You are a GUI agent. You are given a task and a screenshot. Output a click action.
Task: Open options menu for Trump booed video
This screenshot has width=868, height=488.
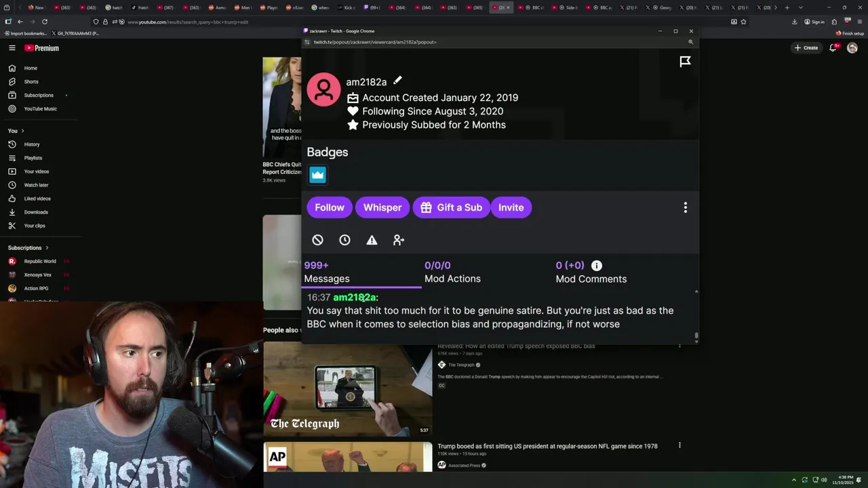(679, 445)
